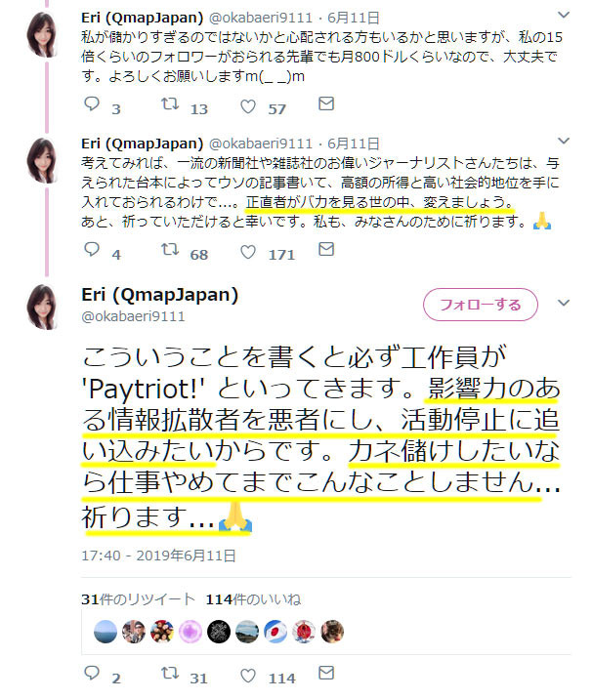Open @okabaeri9111 handle in main tweet

click(x=133, y=316)
